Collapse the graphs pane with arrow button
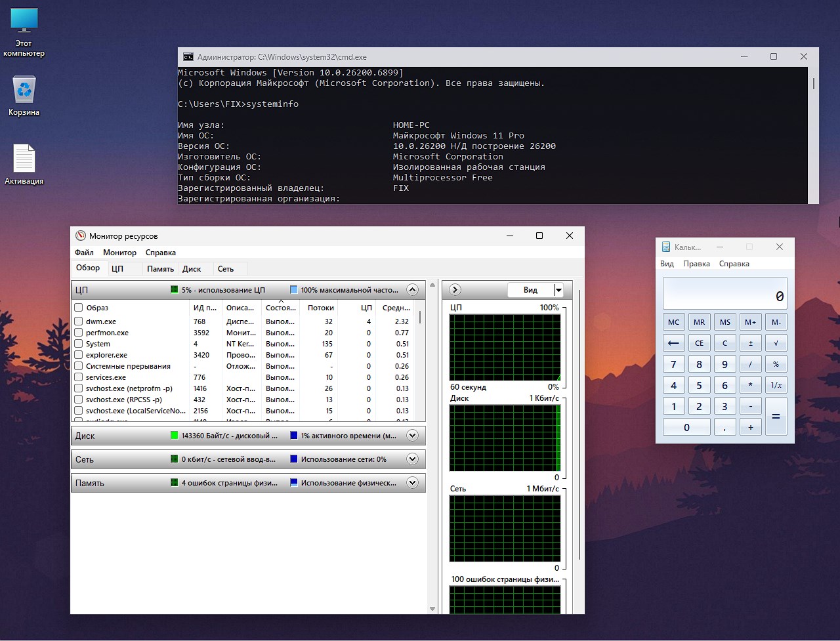 click(455, 289)
